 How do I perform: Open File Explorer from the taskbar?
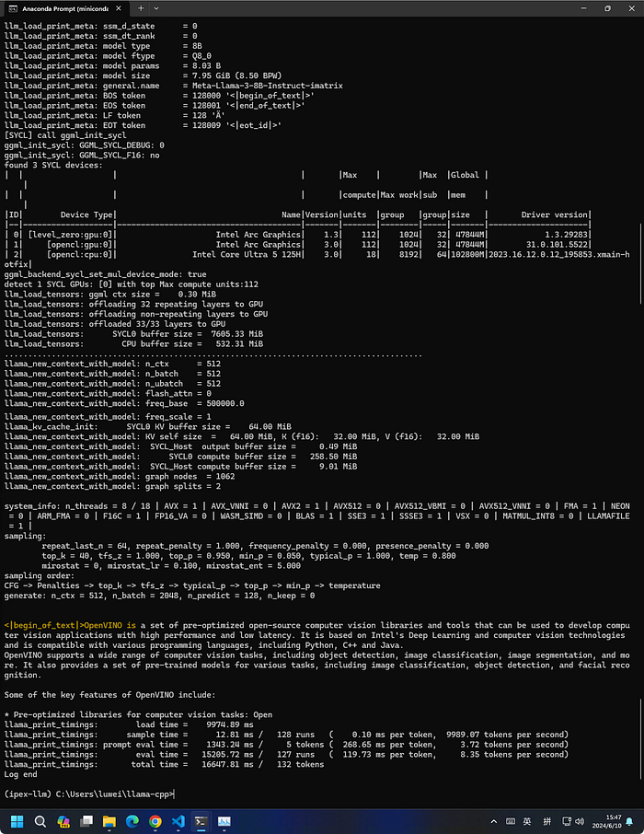coord(109,821)
